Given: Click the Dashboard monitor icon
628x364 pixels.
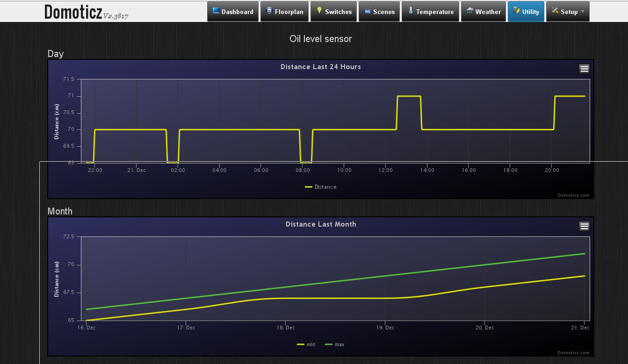Looking at the screenshot, I should pyautogui.click(x=216, y=11).
